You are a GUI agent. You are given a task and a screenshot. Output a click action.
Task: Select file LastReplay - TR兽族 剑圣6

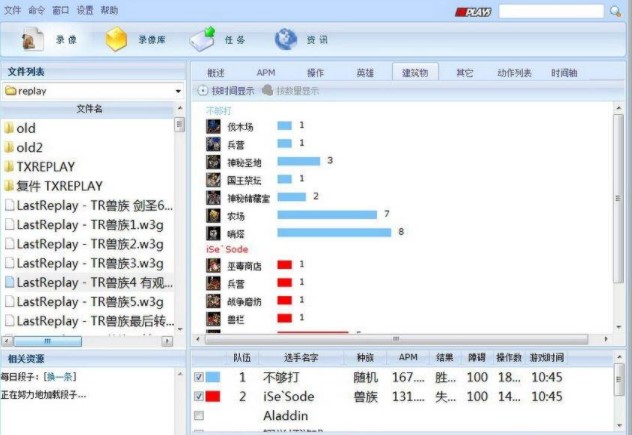coord(88,205)
